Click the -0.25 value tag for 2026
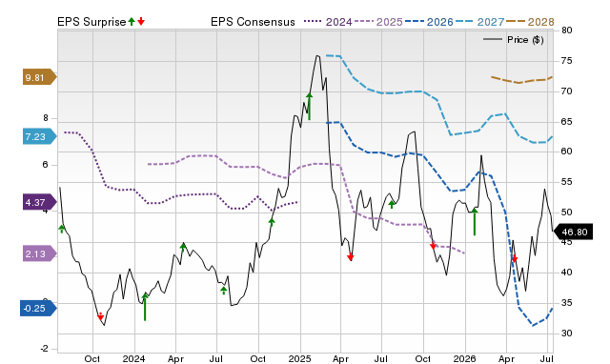 [38, 309]
